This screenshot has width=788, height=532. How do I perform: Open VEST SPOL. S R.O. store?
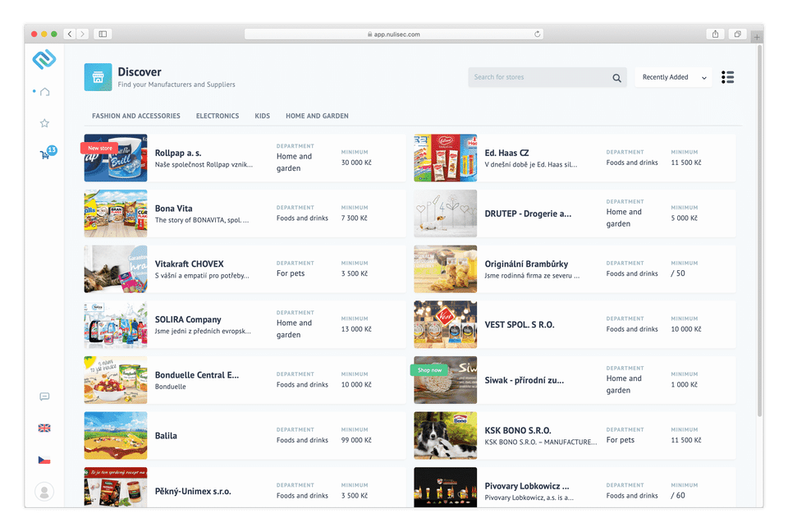[575, 324]
